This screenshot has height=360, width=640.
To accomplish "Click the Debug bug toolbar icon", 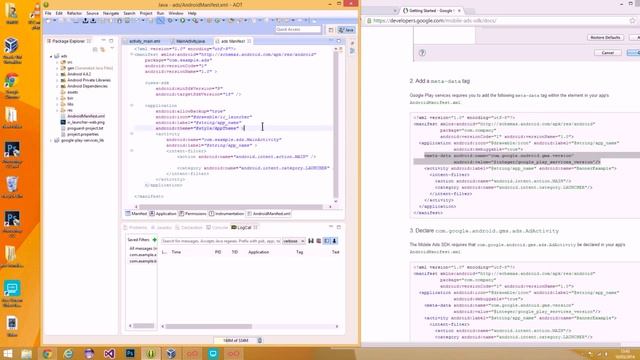I will pos(170,20).
